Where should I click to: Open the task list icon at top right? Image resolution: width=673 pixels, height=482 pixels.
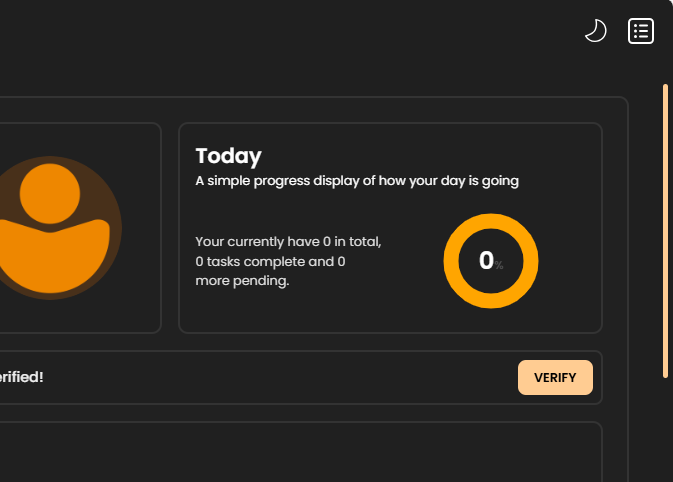641,31
